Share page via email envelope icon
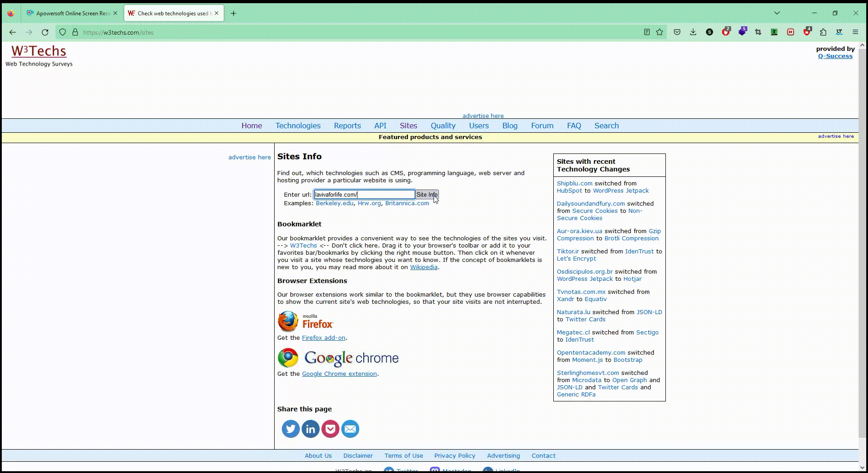This screenshot has height=473, width=868. 350,429
